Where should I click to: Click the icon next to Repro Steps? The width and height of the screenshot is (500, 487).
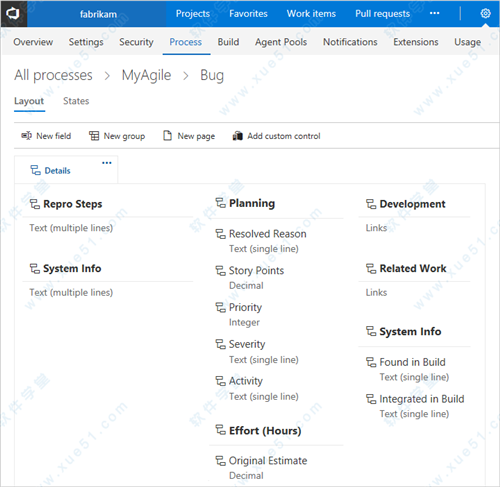click(35, 204)
